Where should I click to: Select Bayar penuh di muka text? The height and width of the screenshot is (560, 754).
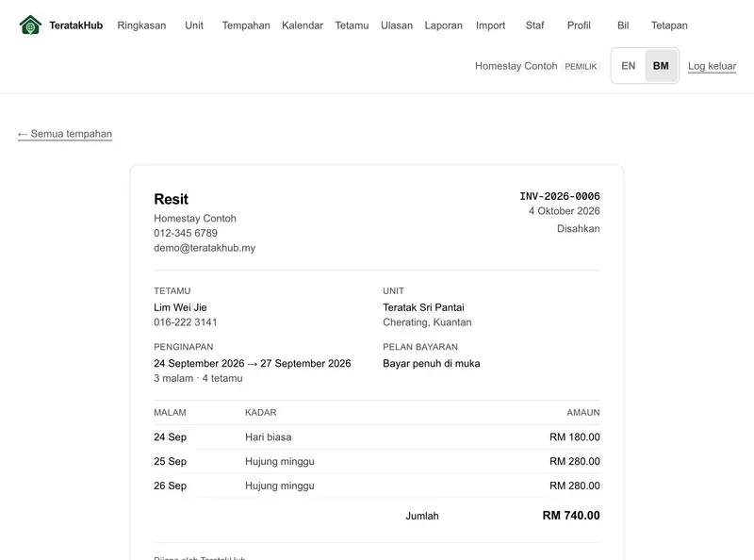(432, 364)
